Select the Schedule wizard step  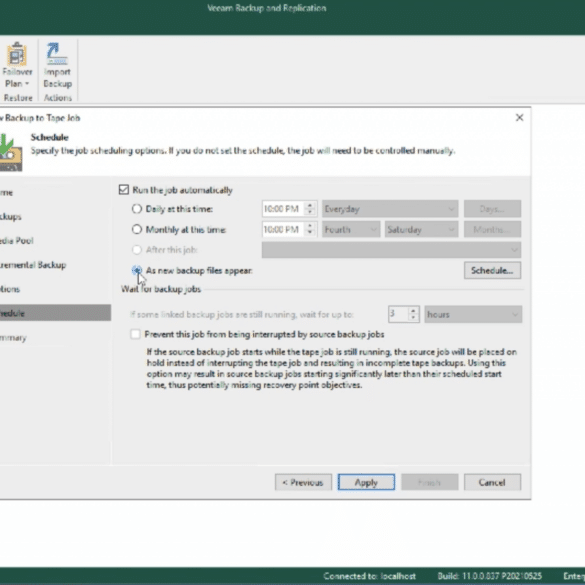tap(55, 313)
